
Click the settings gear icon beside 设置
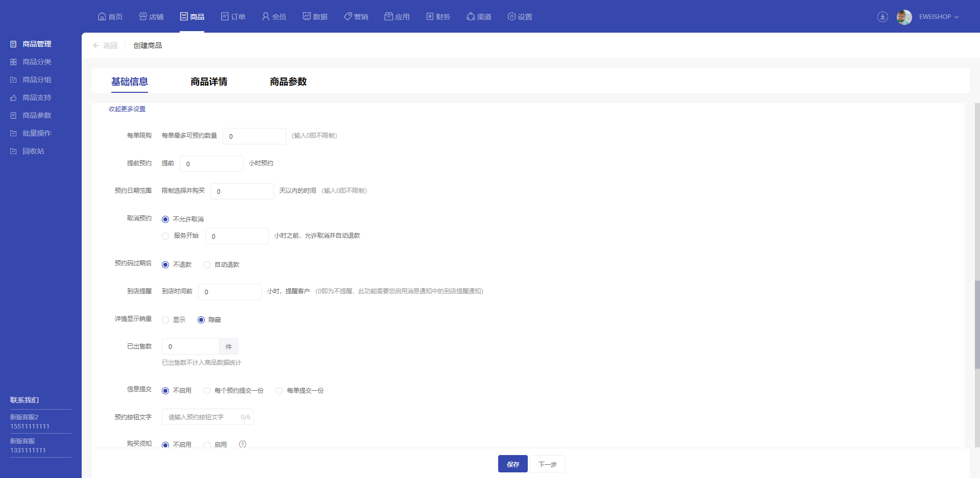pos(511,16)
